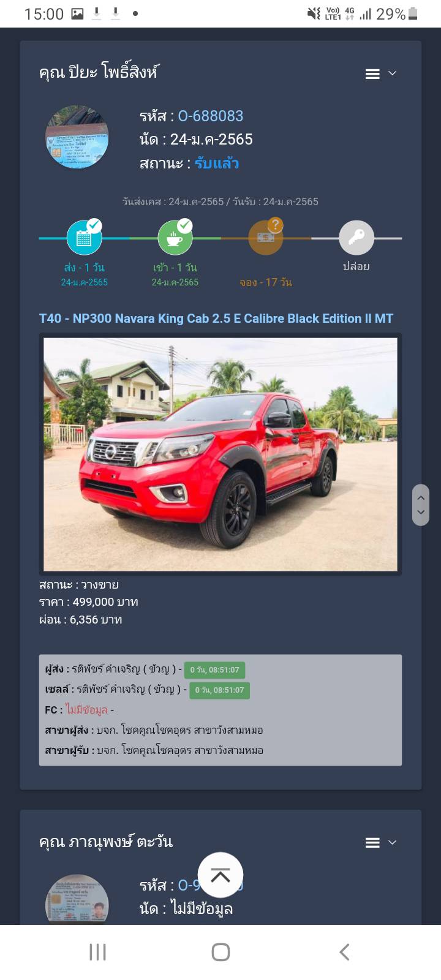
Task: Tap the จอง - 17 วัน step label
Action: (x=266, y=282)
